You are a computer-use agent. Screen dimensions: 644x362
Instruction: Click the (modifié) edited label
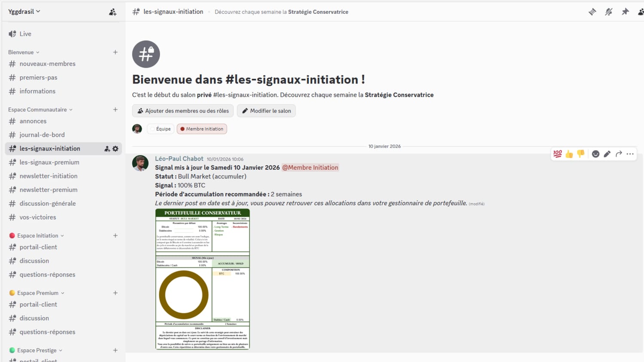coord(477,204)
